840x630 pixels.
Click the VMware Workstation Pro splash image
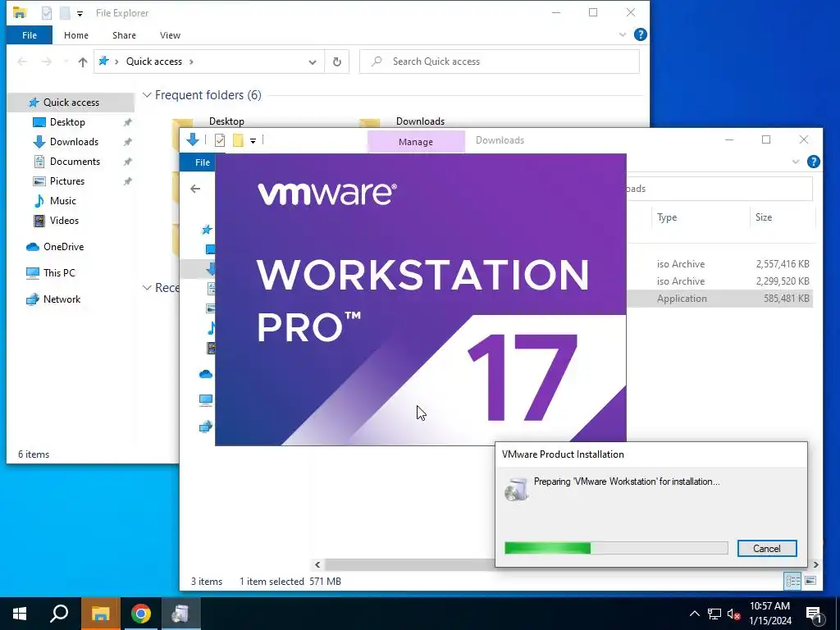coord(421,299)
